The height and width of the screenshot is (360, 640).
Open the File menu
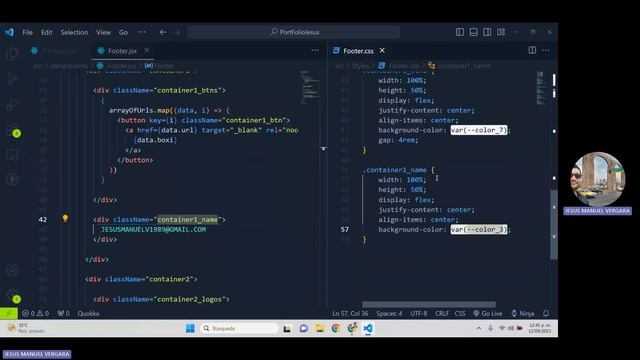[27, 32]
